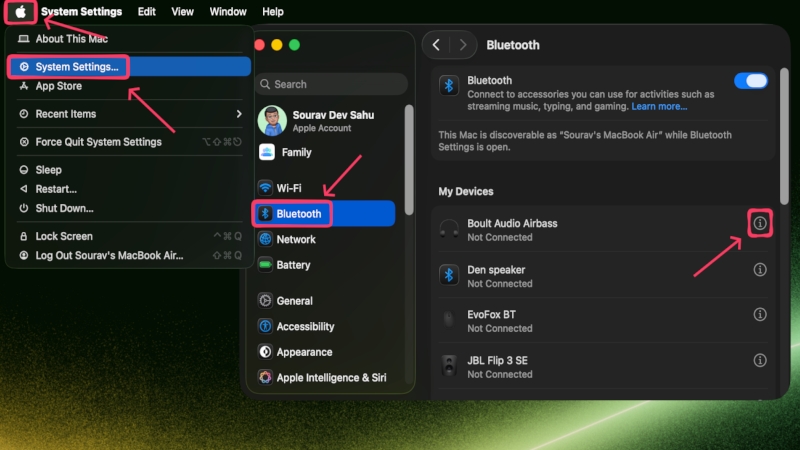The width and height of the screenshot is (800, 450).
Task: Click the magnifier icon in Search field
Action: point(265,84)
